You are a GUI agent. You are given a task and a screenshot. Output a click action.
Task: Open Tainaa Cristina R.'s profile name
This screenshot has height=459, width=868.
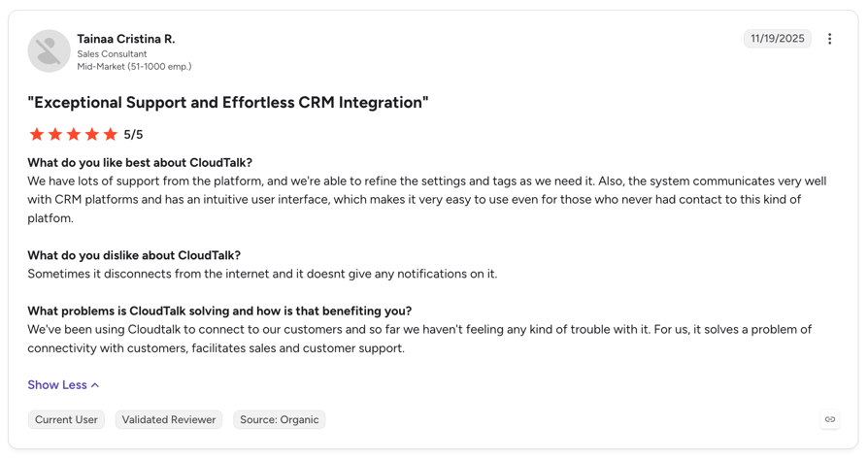[x=125, y=39]
